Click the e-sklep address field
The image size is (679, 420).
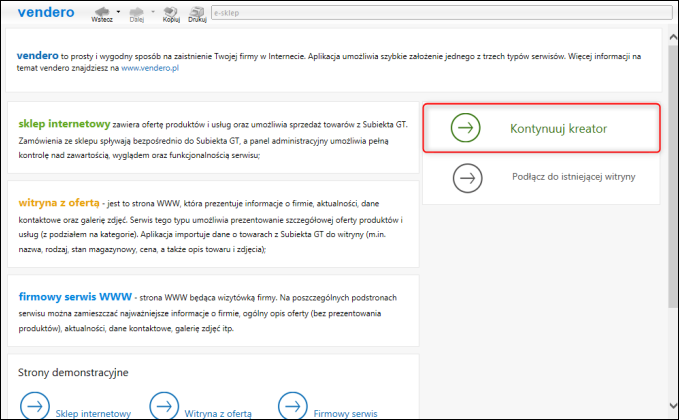point(442,13)
